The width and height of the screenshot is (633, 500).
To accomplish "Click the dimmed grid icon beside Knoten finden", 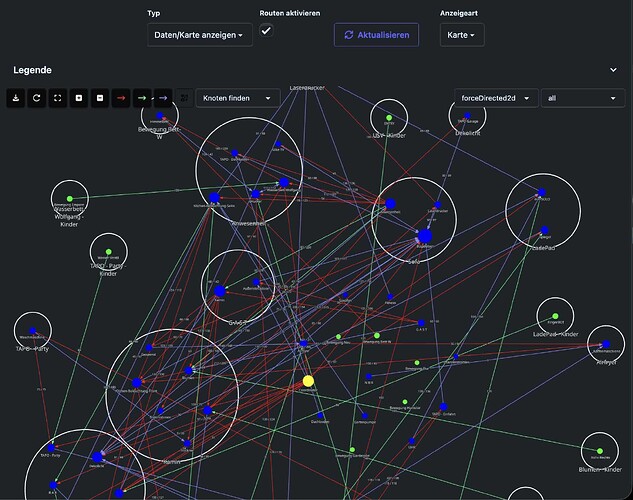I will pos(184,98).
